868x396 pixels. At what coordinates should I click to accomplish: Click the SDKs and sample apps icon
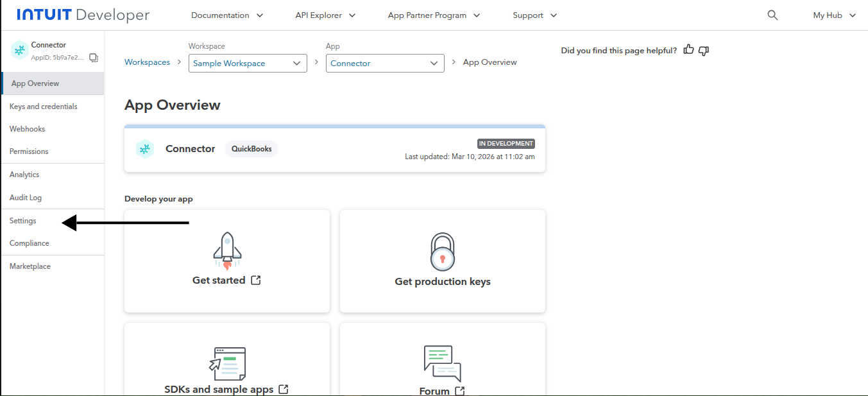point(226,363)
